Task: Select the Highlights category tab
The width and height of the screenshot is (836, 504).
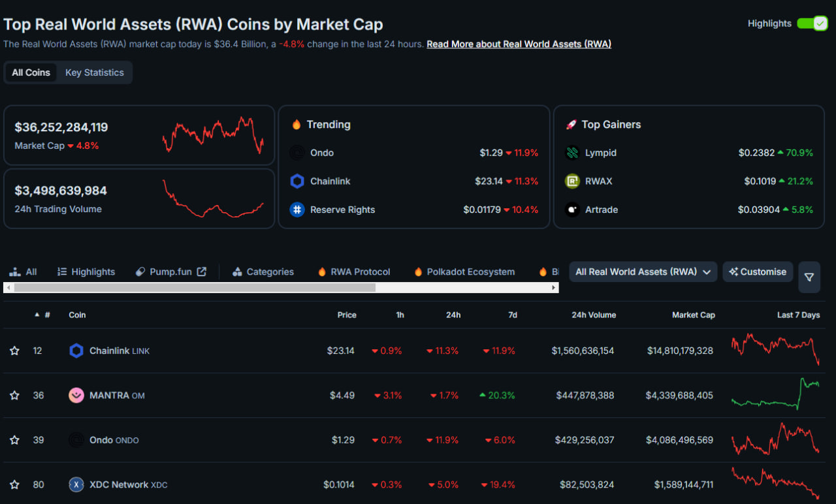Action: click(x=86, y=272)
